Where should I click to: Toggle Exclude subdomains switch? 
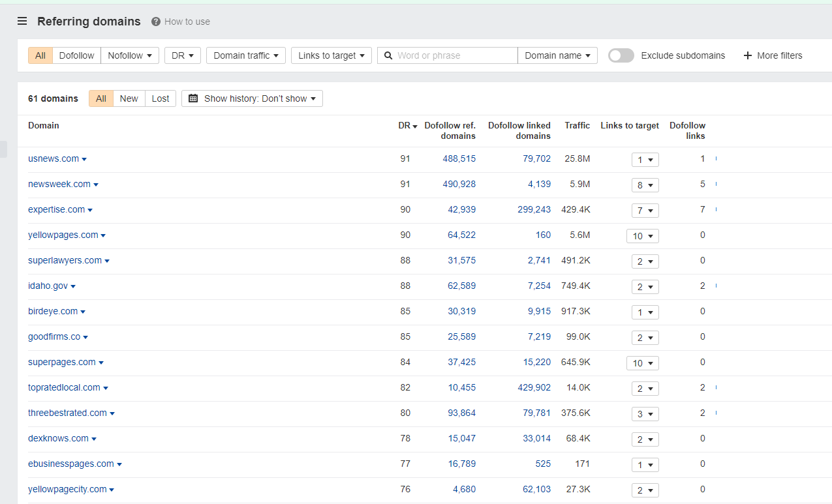click(621, 55)
